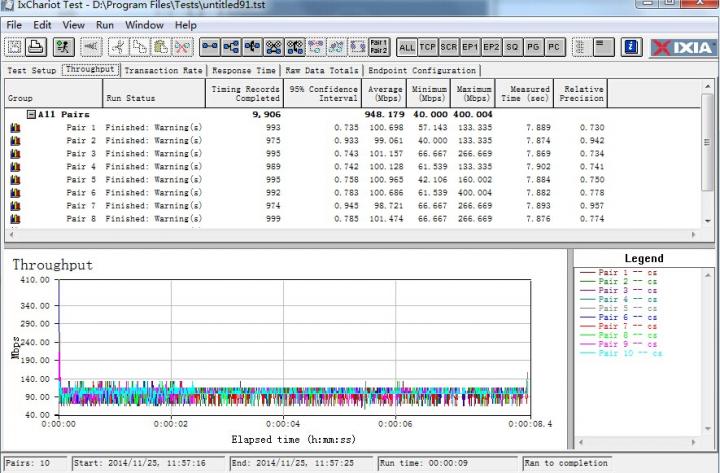Click the Delete pair (red X) icon
Screen dimensions: 720x473
pos(182,47)
